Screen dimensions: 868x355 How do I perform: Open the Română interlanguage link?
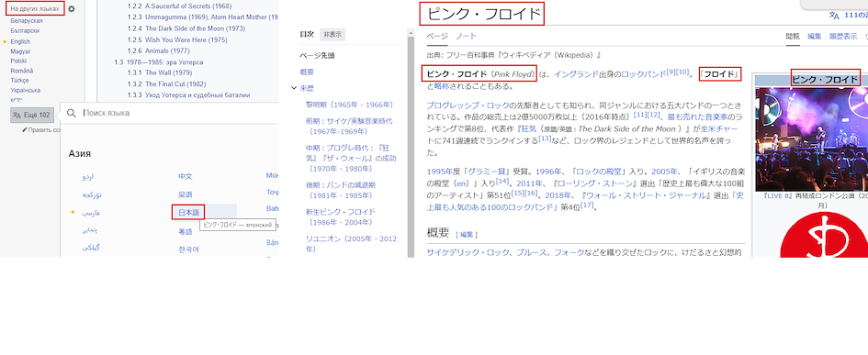click(21, 71)
